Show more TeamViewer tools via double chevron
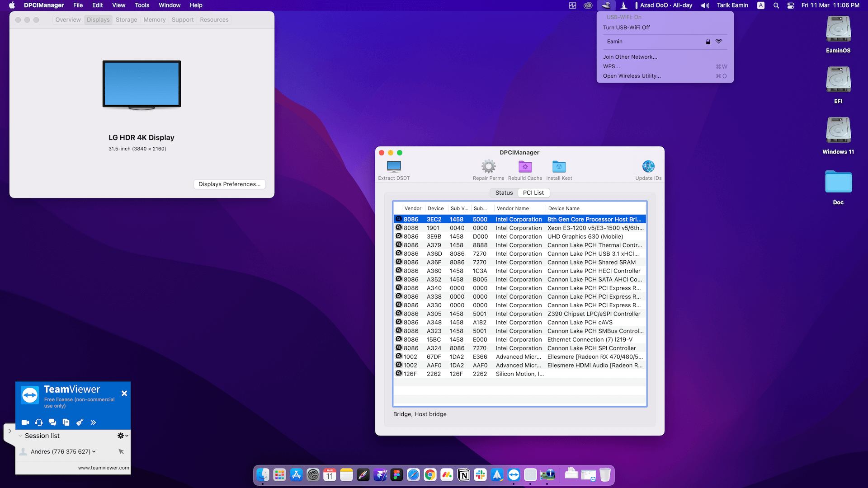 click(93, 422)
